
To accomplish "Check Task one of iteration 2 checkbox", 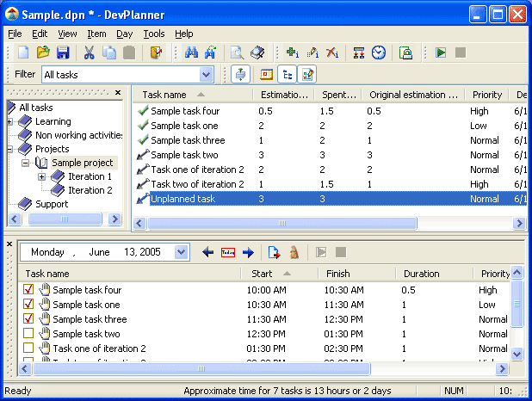I will click(28, 348).
